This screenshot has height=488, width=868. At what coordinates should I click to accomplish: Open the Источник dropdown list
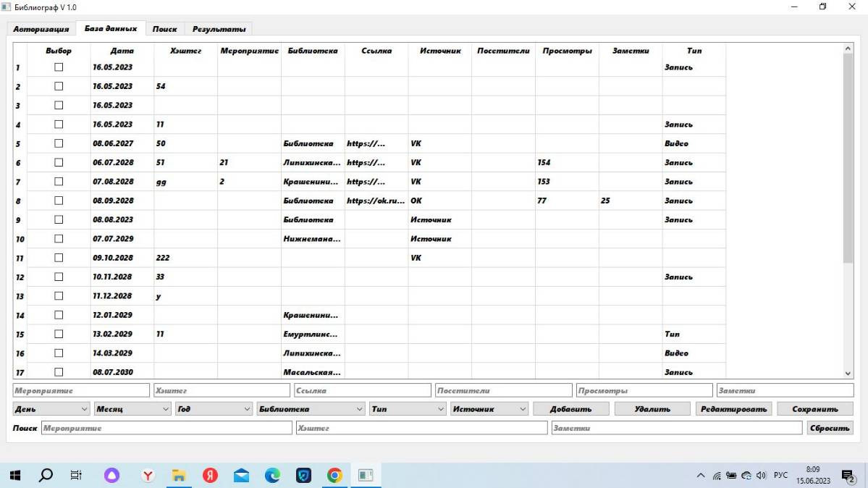[489, 408]
